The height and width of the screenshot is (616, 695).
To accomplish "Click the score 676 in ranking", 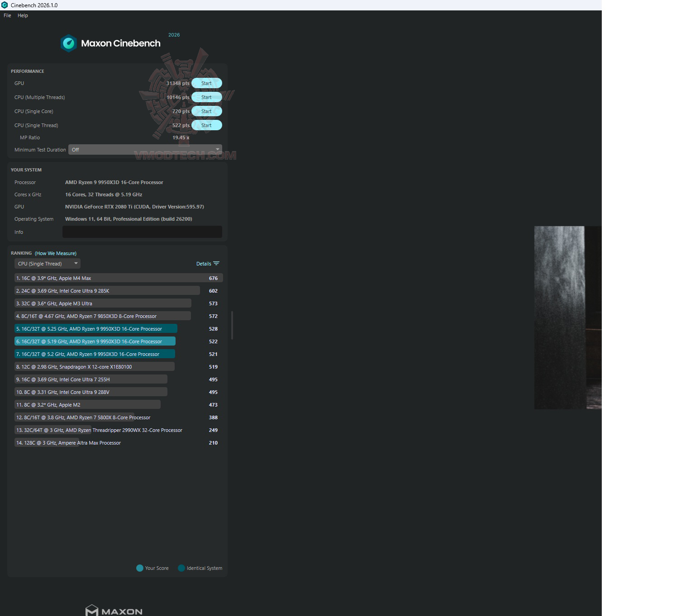I will 213,278.
